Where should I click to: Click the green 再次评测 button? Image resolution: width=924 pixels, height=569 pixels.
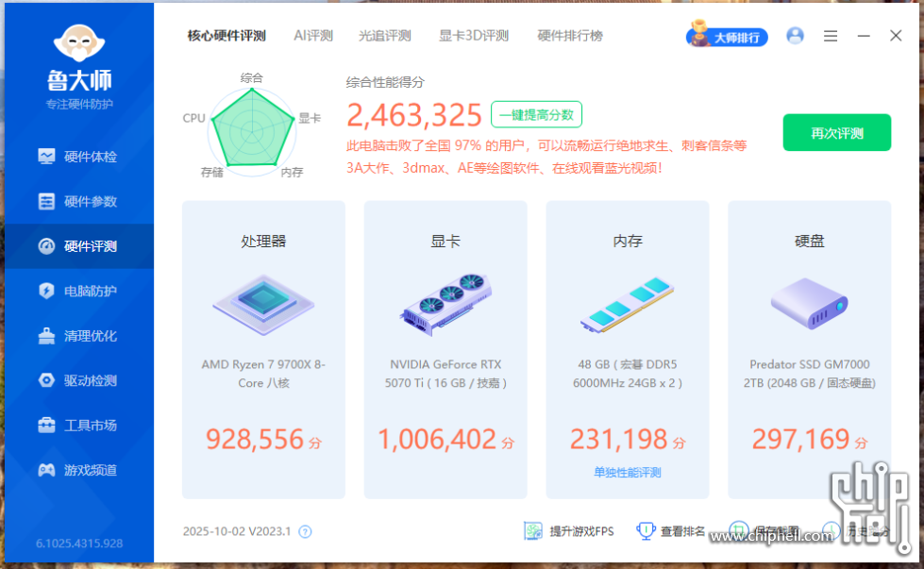(836, 133)
